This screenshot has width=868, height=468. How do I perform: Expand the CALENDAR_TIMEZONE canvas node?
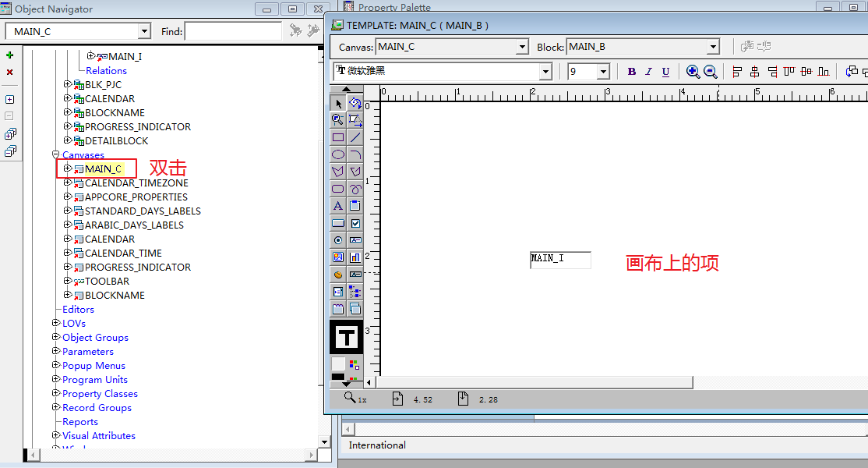(x=67, y=183)
